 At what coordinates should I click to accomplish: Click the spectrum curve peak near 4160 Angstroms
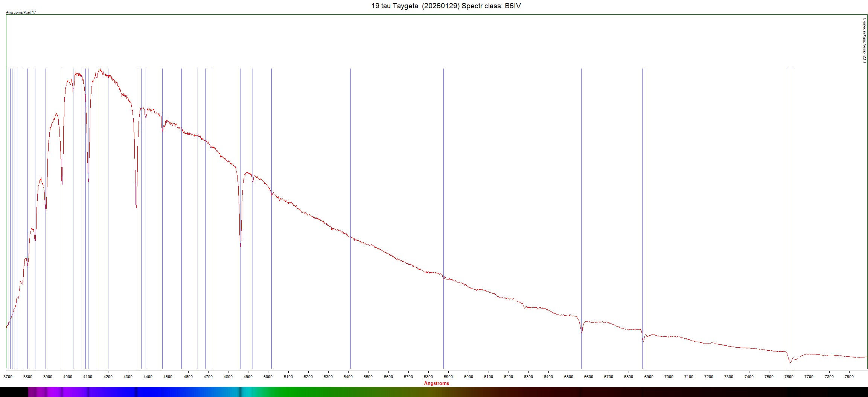click(100, 69)
